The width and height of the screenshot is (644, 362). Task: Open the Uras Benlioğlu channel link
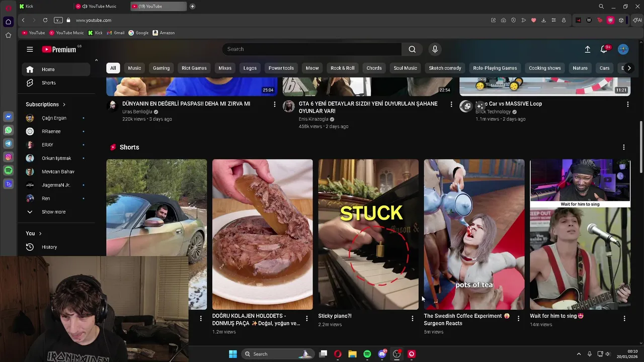137,112
